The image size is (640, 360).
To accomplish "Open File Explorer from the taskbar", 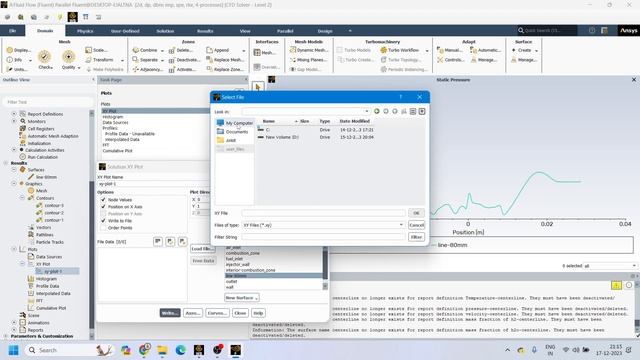I will 162,350.
